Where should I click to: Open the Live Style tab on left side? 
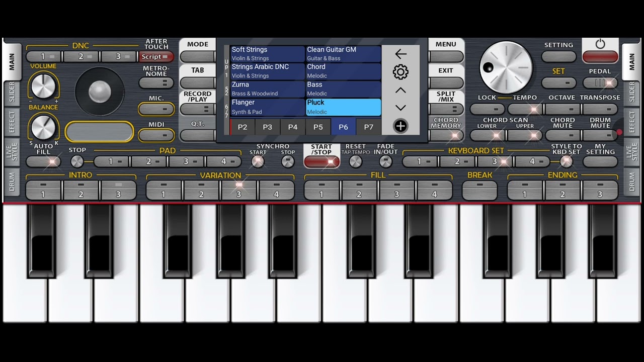click(12, 152)
